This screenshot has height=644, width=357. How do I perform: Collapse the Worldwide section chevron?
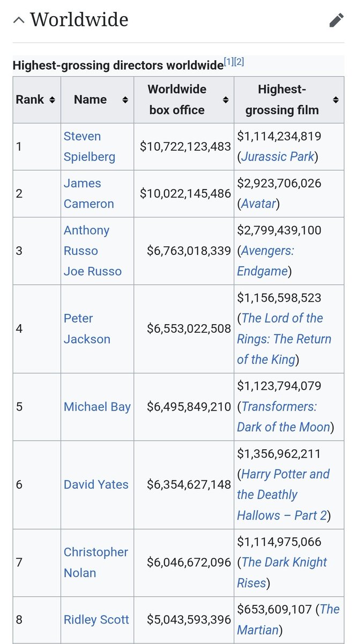pyautogui.click(x=18, y=20)
